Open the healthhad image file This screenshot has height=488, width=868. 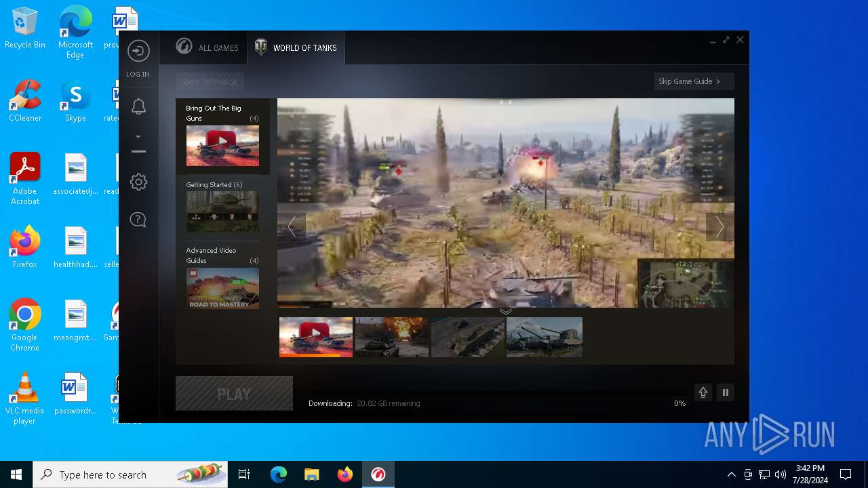click(75, 247)
